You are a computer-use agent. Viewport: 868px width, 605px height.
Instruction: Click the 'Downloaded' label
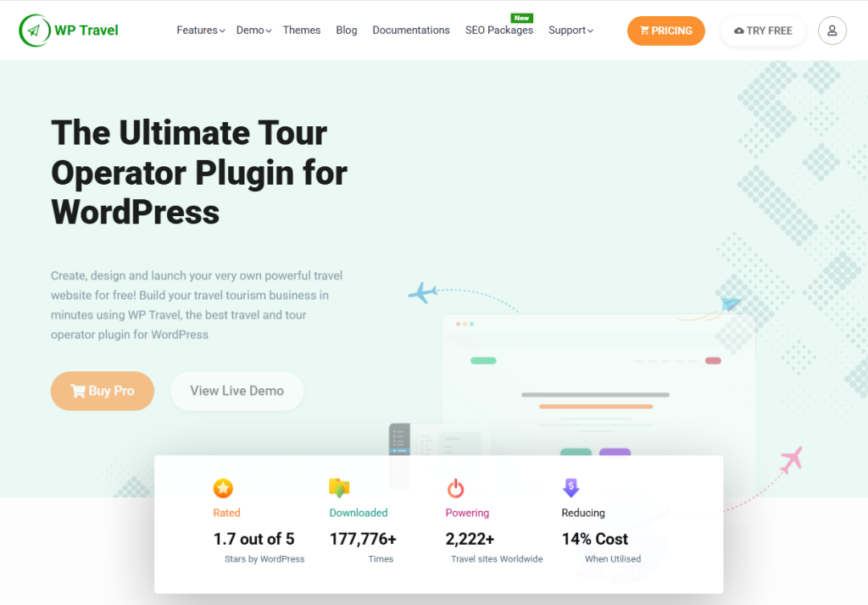(359, 513)
